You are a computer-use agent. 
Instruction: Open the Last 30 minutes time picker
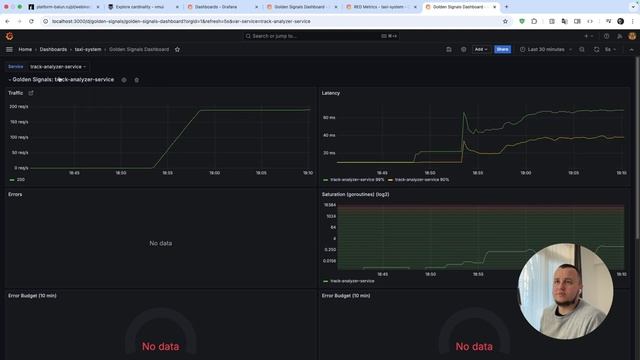(546, 49)
